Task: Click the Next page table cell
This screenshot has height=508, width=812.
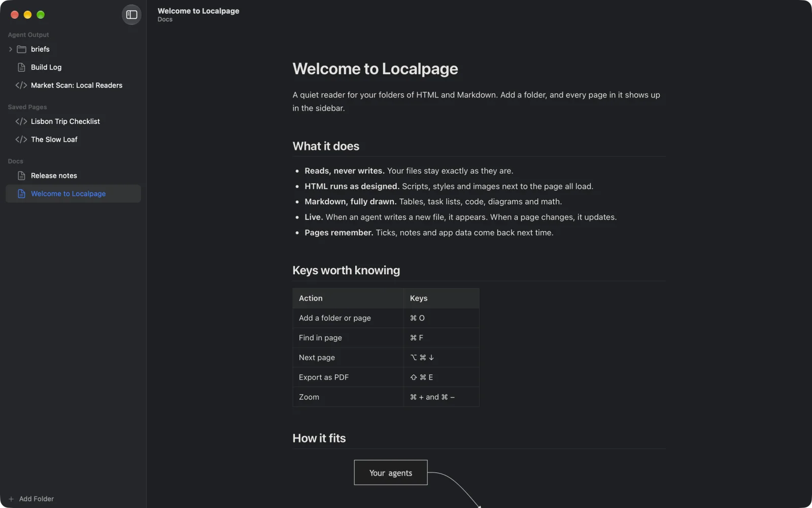Action: click(348, 358)
